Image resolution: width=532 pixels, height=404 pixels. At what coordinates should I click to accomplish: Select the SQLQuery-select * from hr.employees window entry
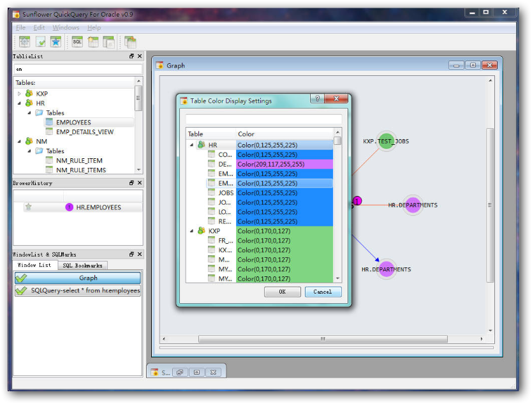pyautogui.click(x=78, y=290)
